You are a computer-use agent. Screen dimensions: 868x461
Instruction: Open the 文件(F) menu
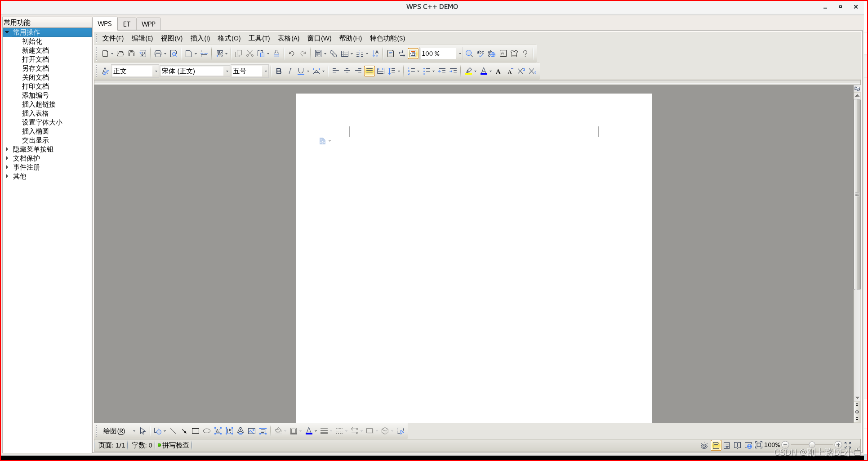113,38
